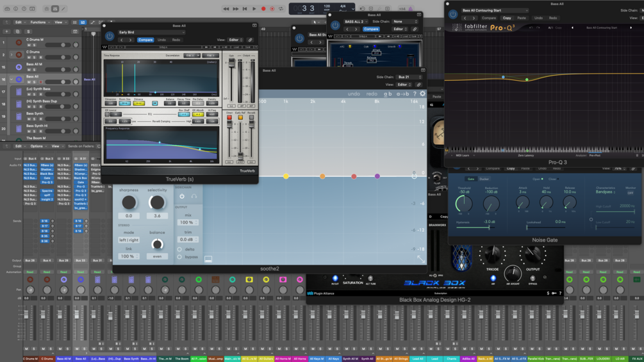Click the link icon in soothe2 header
The width and height of the screenshot is (644, 362).
[418, 85]
